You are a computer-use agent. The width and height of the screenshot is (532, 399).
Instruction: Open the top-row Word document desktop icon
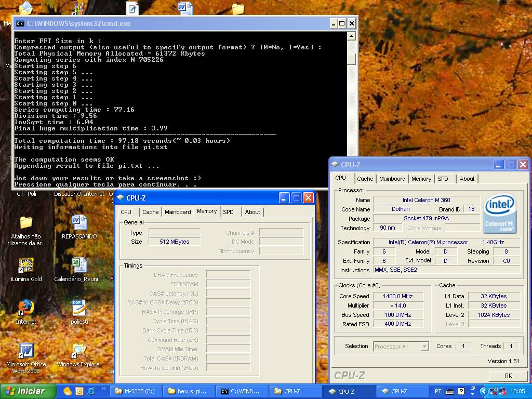[x=185, y=8]
